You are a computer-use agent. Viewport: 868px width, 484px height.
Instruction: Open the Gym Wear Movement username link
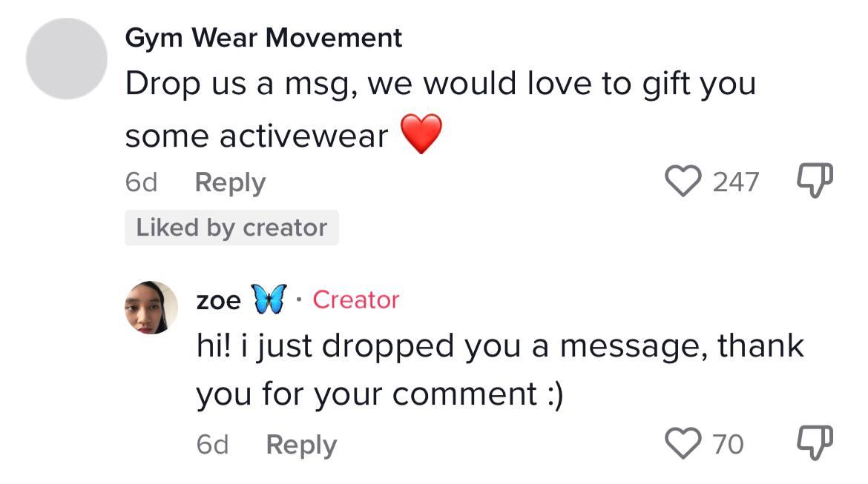(x=263, y=38)
